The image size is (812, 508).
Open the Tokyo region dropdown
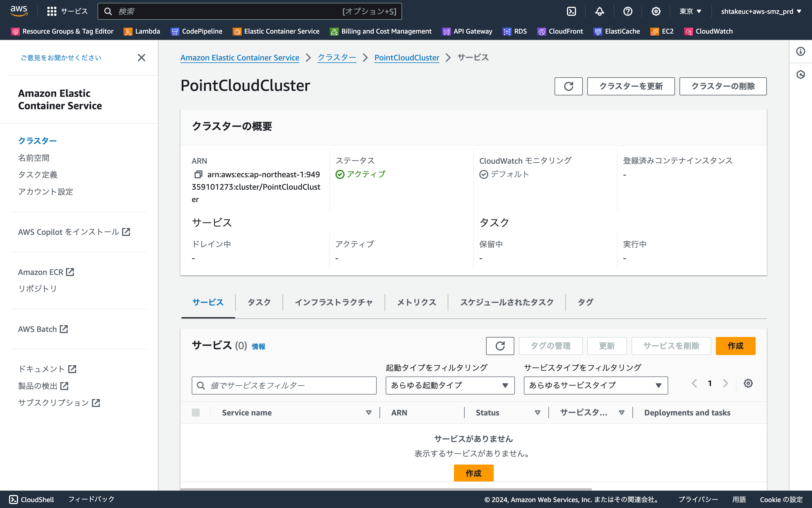tap(690, 11)
